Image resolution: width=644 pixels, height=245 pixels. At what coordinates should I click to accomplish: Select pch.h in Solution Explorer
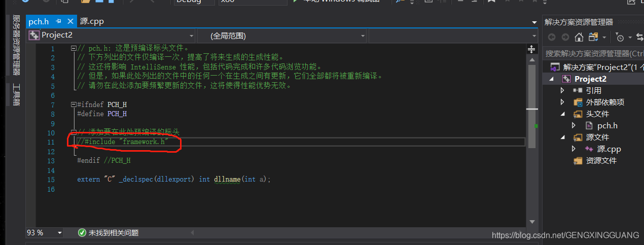point(607,125)
